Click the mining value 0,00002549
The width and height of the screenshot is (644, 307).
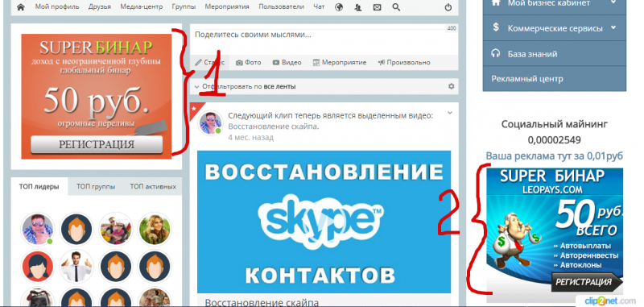pyautogui.click(x=555, y=140)
